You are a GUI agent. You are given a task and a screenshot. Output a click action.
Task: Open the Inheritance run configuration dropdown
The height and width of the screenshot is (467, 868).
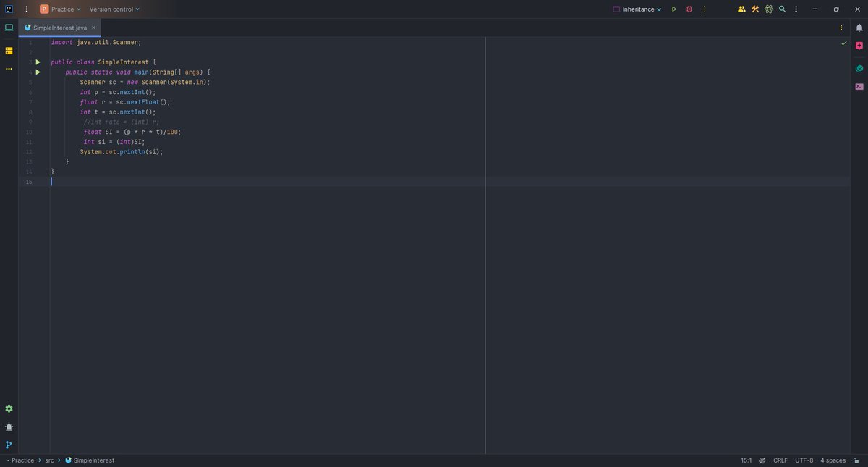click(637, 9)
